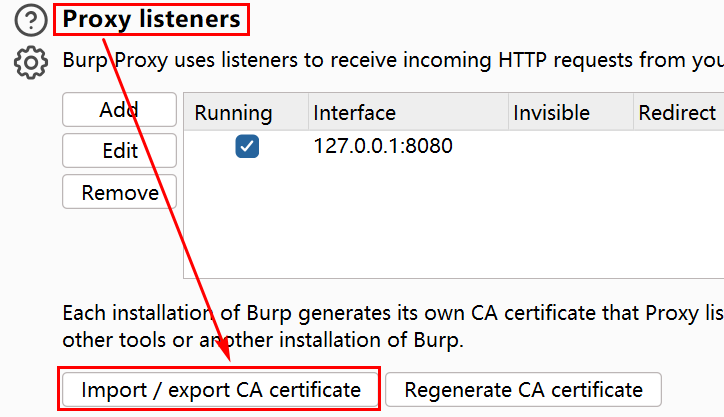The height and width of the screenshot is (417, 724).
Task: Click Regenerate CA certificate button
Action: (523, 390)
